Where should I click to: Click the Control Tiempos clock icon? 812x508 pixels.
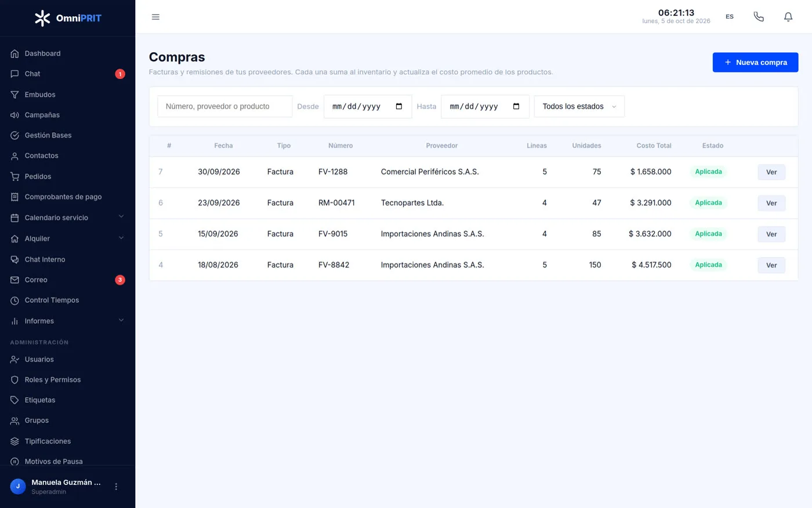15,300
